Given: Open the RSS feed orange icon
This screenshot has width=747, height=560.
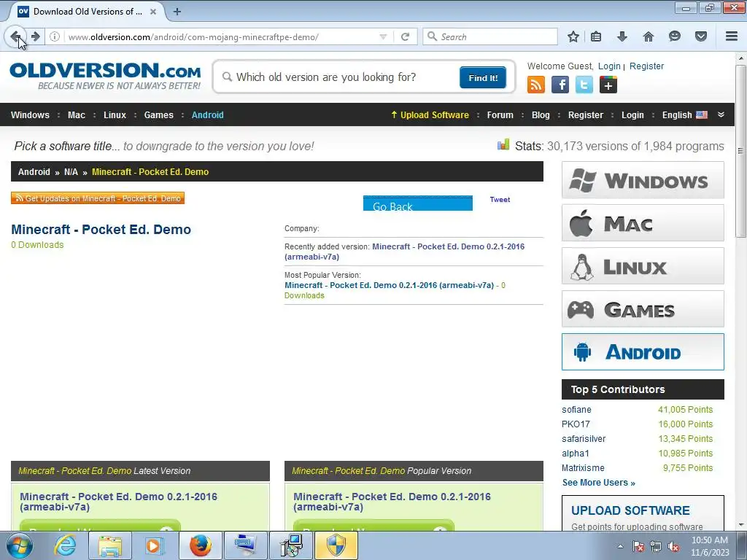Looking at the screenshot, I should [x=536, y=85].
